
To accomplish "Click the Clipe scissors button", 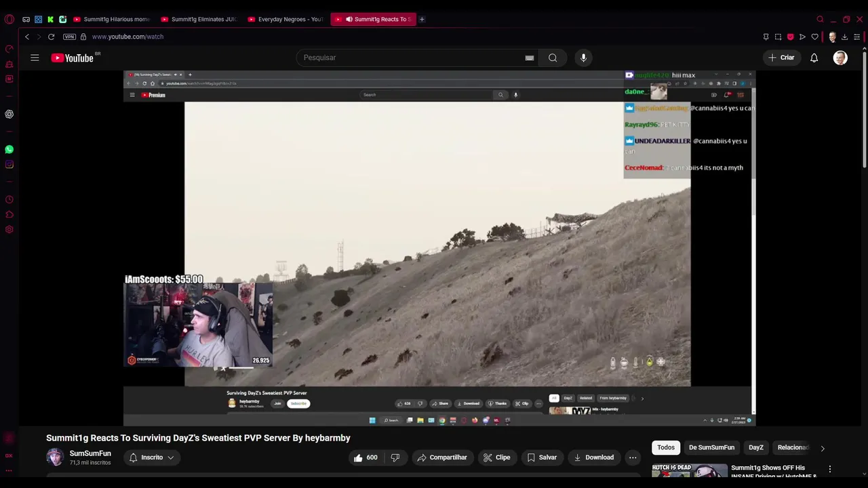I will [x=496, y=457].
